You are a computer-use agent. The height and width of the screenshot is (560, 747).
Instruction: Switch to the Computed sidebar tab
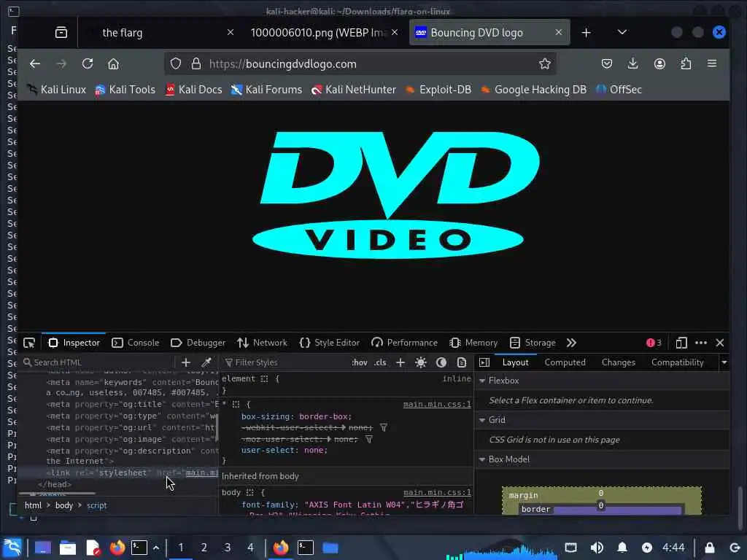[x=565, y=362]
